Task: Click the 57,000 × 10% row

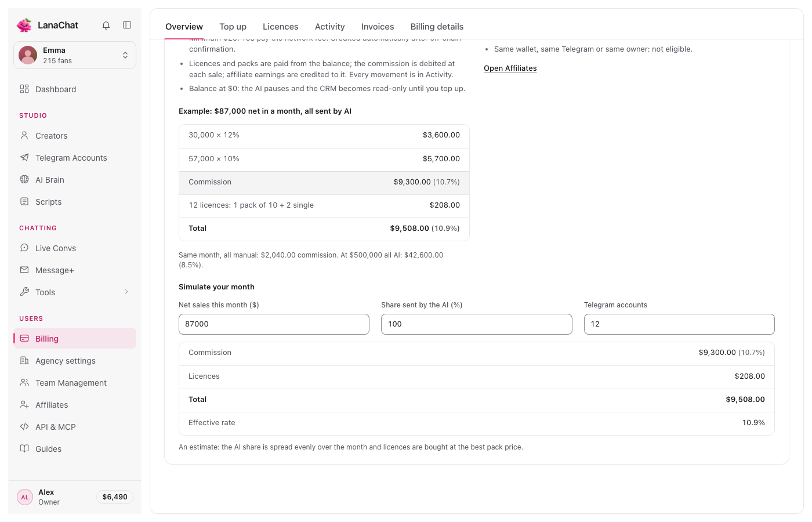Action: click(324, 159)
